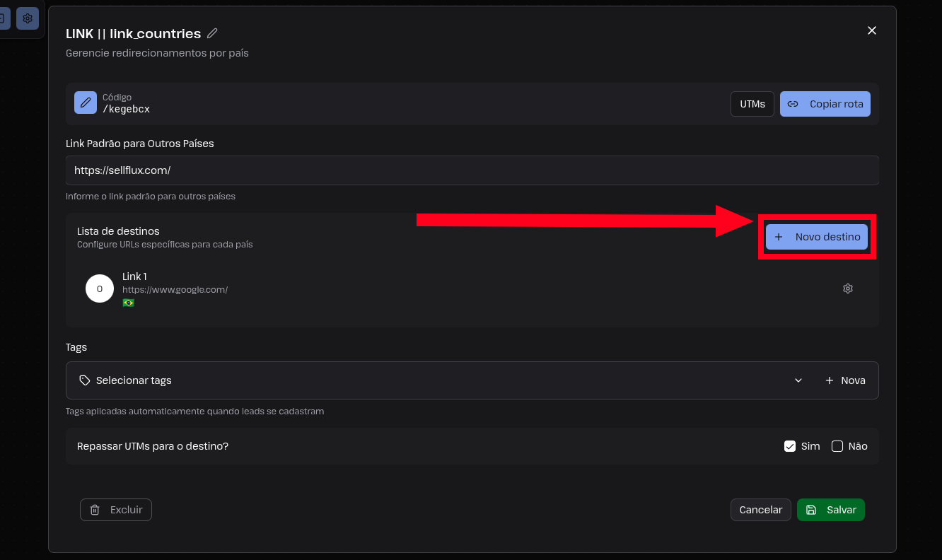Image resolution: width=942 pixels, height=560 pixels.
Task: Close the link_countries dialog
Action: (872, 30)
